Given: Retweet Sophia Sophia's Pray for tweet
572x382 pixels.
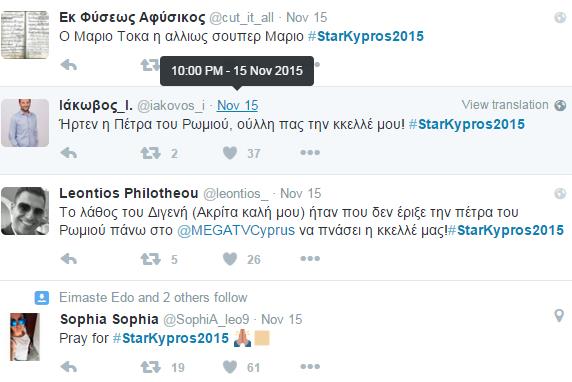Looking at the screenshot, I should click(151, 367).
